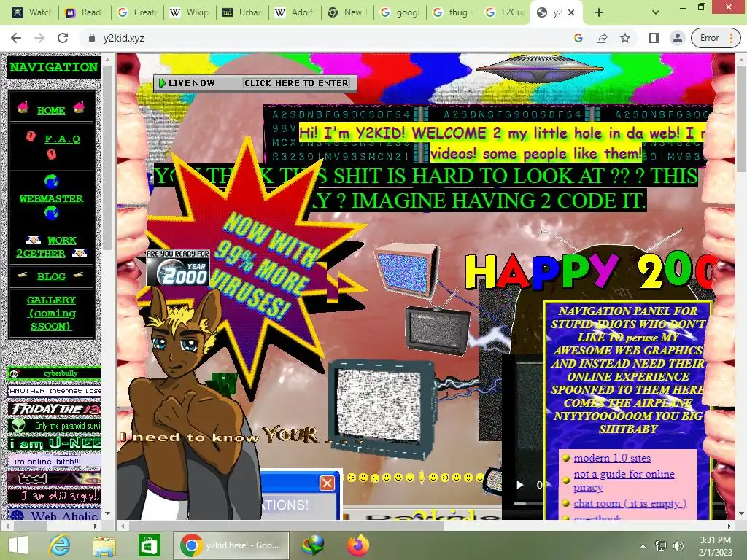Open a new tab with plus button
This screenshot has height=560, width=747.
pyautogui.click(x=599, y=12)
